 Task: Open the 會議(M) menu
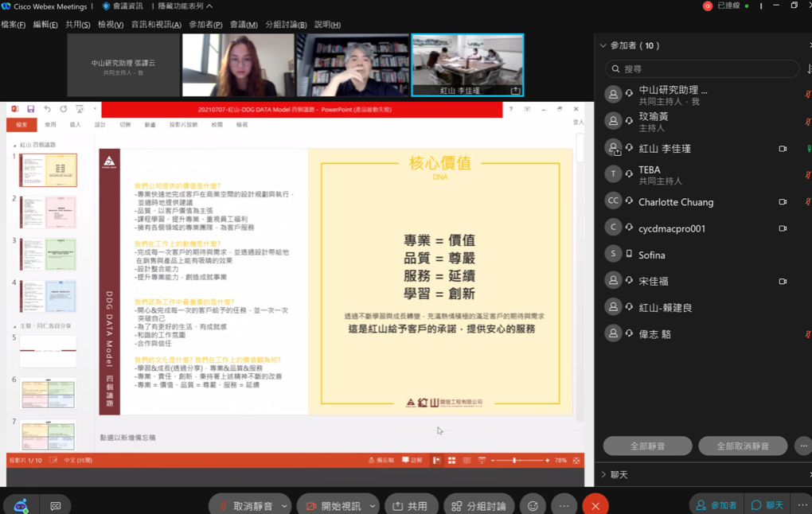244,25
